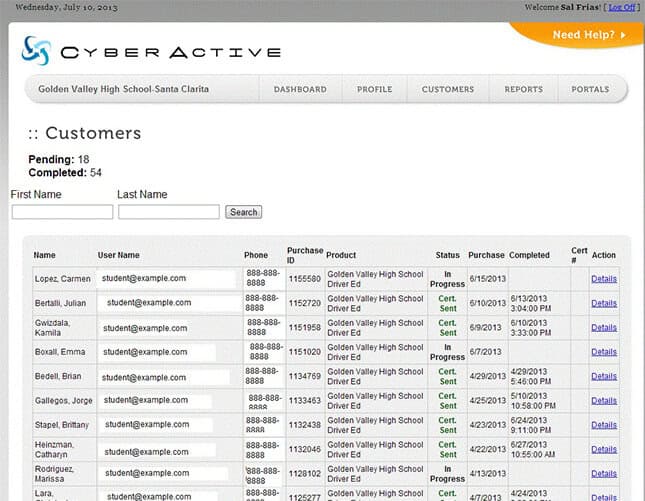Click the User Name column header
The width and height of the screenshot is (645, 501).
pos(118,255)
